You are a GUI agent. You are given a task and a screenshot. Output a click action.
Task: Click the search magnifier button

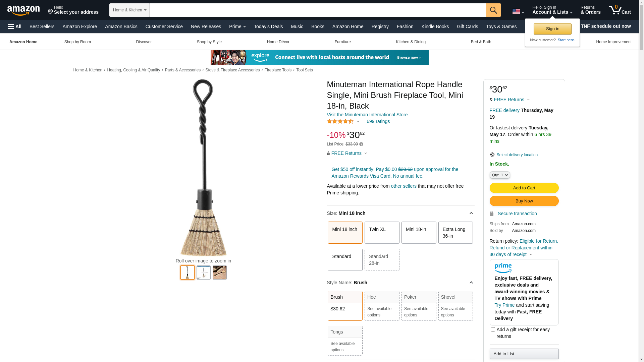click(x=493, y=10)
